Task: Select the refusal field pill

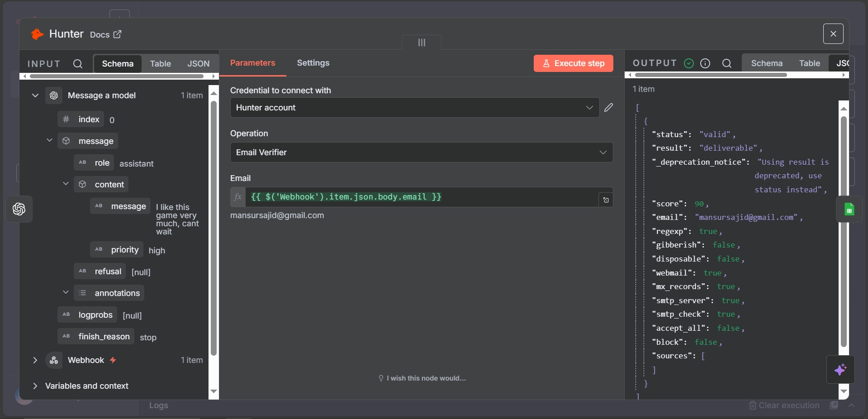Action: (x=100, y=271)
